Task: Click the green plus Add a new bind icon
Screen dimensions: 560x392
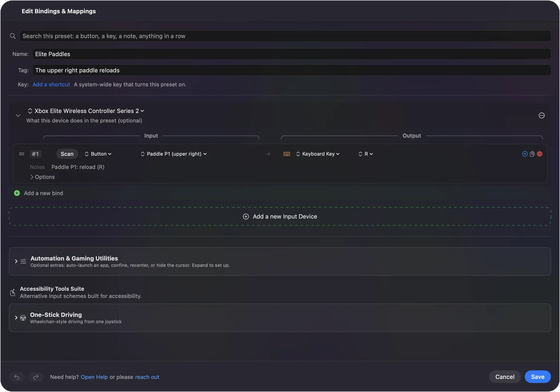Action: pos(17,193)
